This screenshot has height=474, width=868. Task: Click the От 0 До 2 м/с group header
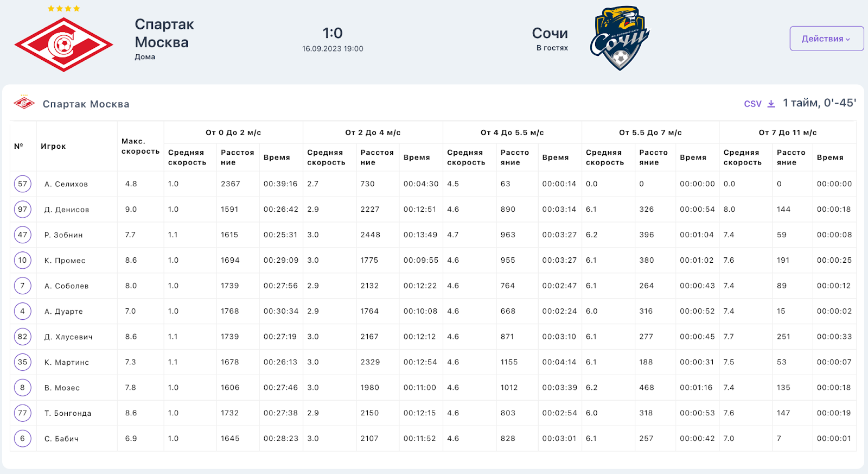pyautogui.click(x=233, y=132)
